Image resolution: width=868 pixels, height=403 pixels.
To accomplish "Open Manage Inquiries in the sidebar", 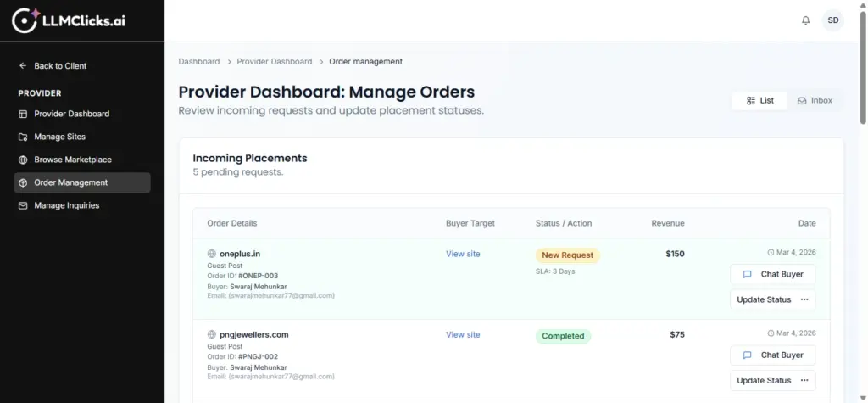I will 66,205.
